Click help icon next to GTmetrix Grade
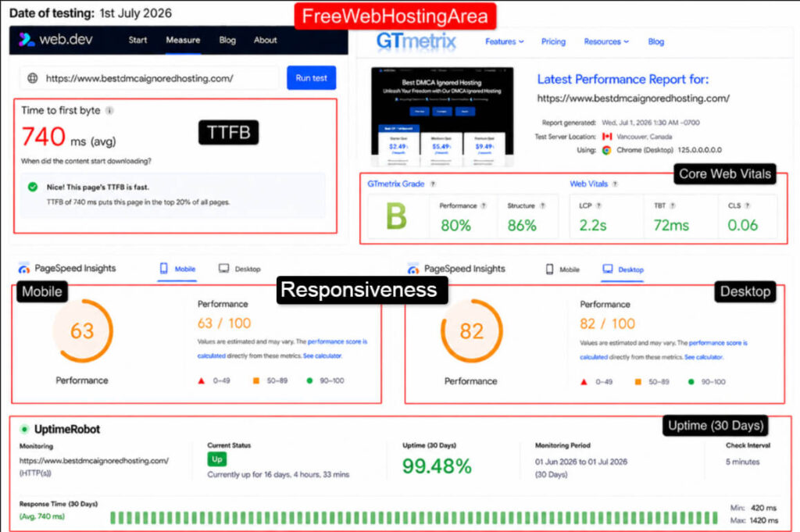800x532 pixels. pos(433,184)
